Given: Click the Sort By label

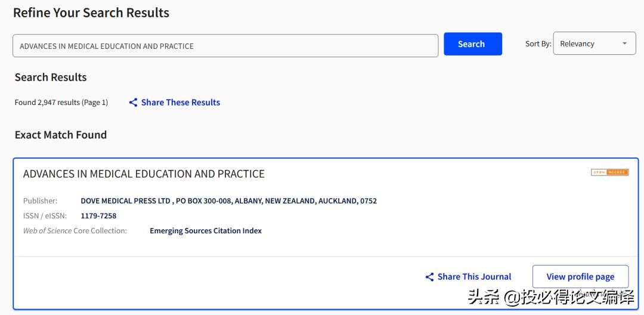Looking at the screenshot, I should [538, 44].
